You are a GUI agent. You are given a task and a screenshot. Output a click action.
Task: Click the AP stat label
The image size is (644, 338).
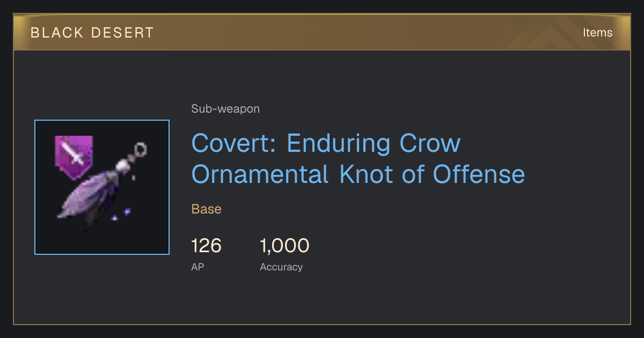click(197, 267)
